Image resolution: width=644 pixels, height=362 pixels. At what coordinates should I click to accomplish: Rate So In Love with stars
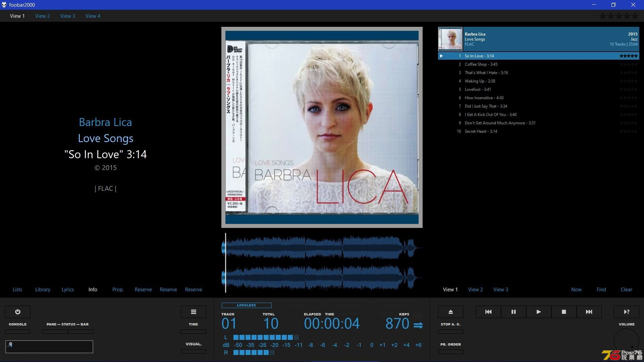tap(629, 56)
